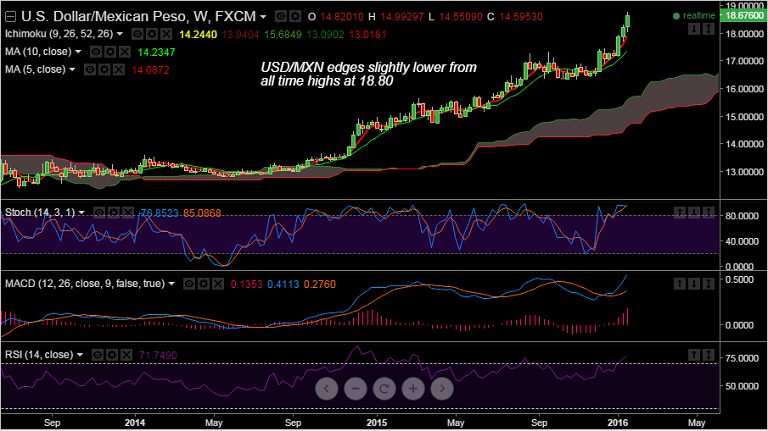Remove the MA (10, close) indicator
Viewport: 768px width, 431px height.
124,52
